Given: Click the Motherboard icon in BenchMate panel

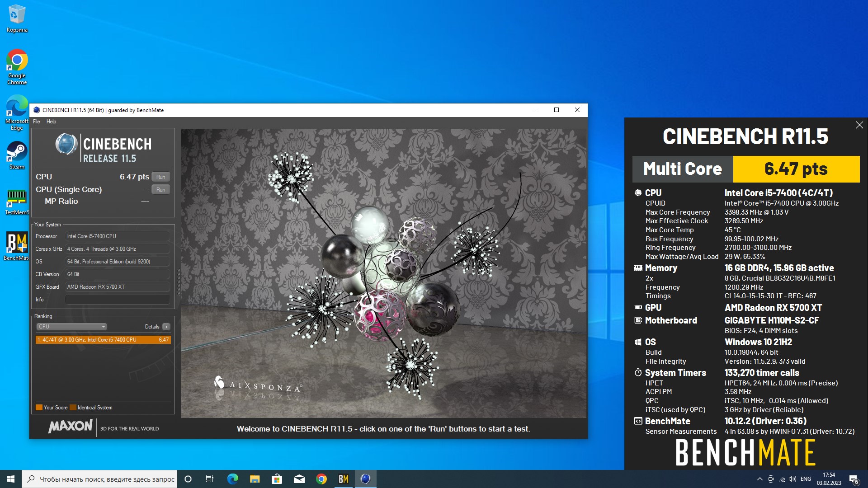Looking at the screenshot, I should click(638, 320).
